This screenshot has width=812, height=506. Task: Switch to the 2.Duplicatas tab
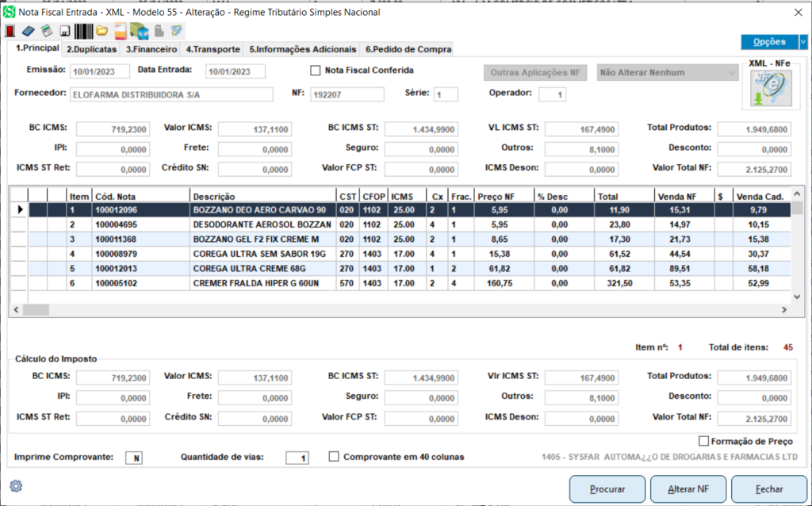point(92,49)
